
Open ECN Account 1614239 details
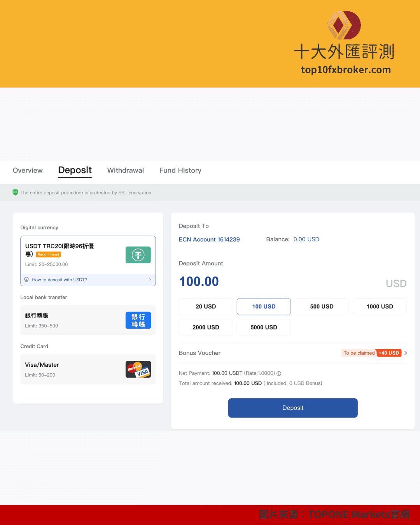[209, 239]
